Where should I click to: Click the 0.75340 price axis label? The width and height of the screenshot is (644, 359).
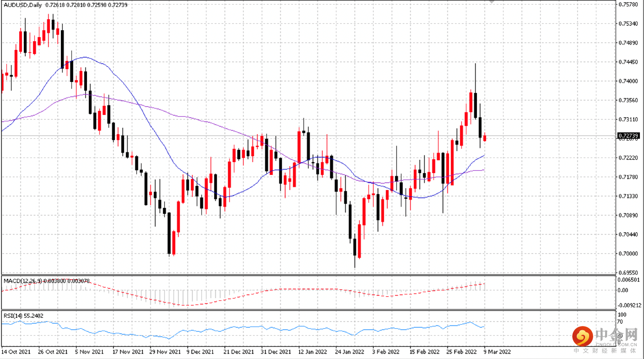tap(628, 24)
